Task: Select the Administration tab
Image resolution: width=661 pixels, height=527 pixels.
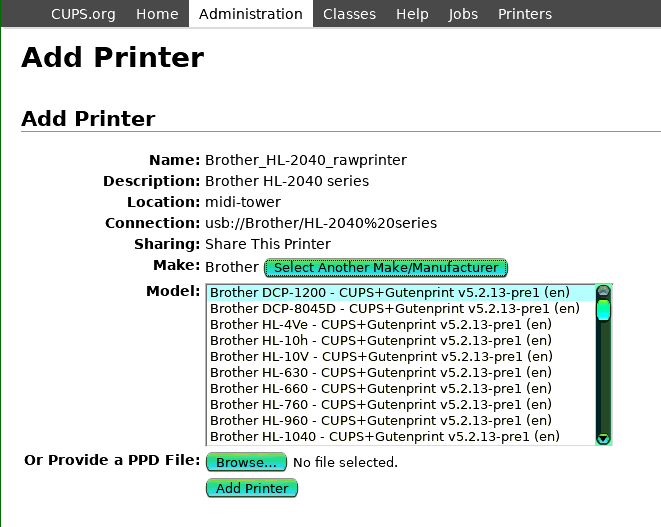Action: pyautogui.click(x=251, y=14)
